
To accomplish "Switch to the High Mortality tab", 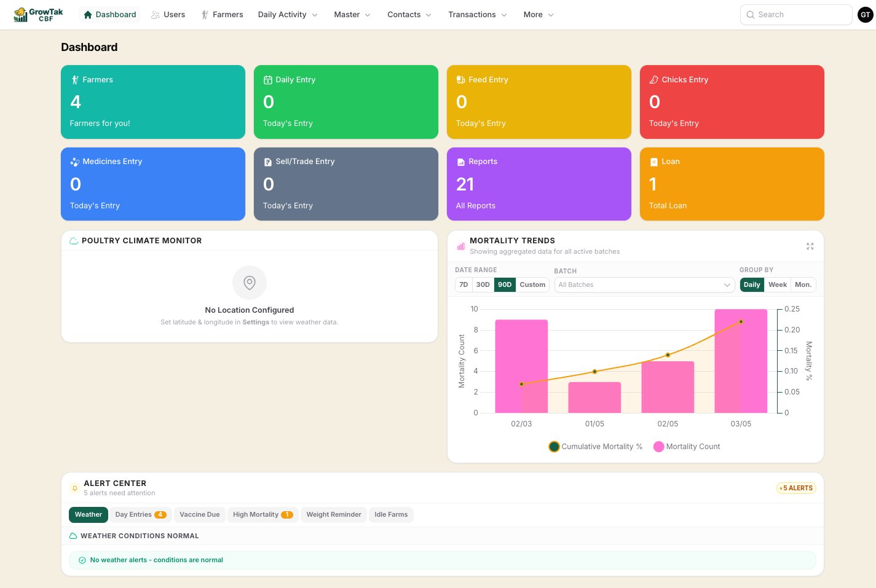I will point(262,515).
